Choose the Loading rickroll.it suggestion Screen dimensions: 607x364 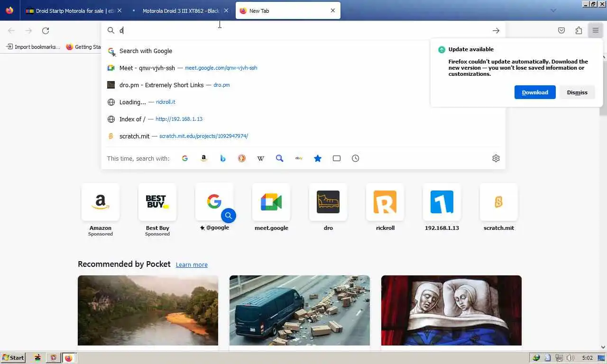[303, 102]
